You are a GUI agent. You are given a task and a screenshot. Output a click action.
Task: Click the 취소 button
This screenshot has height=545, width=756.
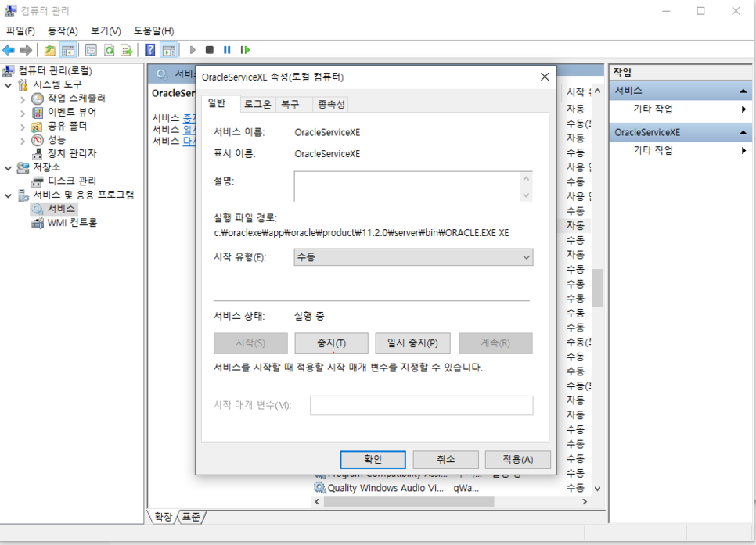pyautogui.click(x=445, y=460)
